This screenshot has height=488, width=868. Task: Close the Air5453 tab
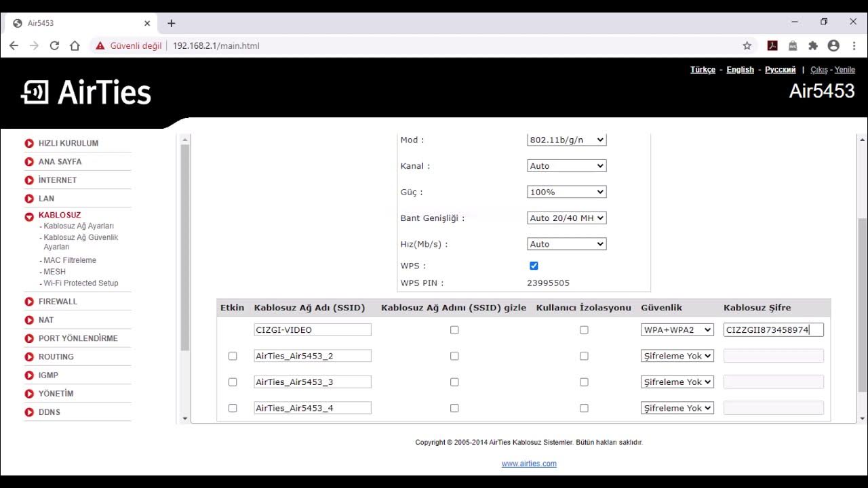click(147, 23)
